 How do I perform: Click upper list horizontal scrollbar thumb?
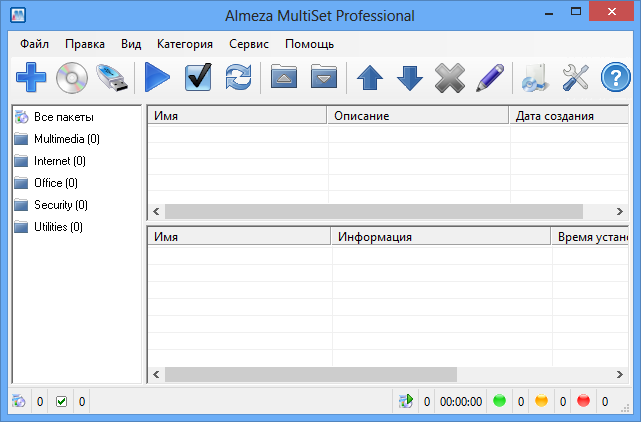[374, 211]
